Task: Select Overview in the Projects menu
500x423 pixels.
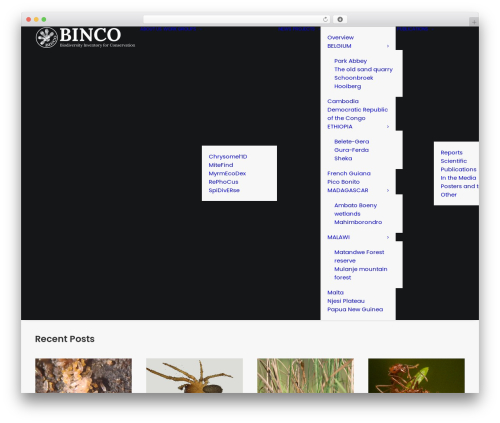Action: (x=340, y=38)
